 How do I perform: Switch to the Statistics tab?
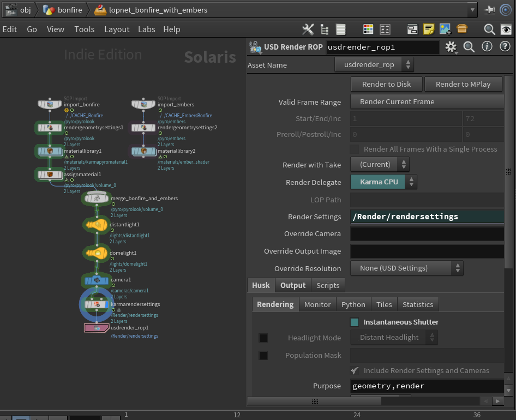[418, 304]
